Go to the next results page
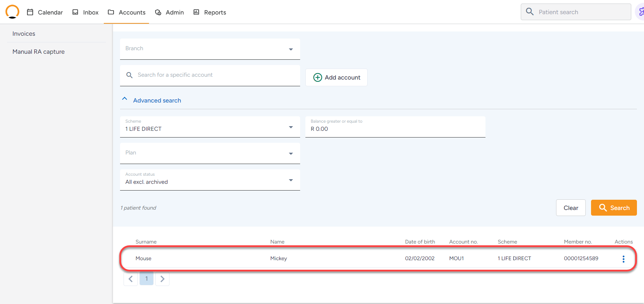Screen dimensions: 644x304 coord(162,279)
